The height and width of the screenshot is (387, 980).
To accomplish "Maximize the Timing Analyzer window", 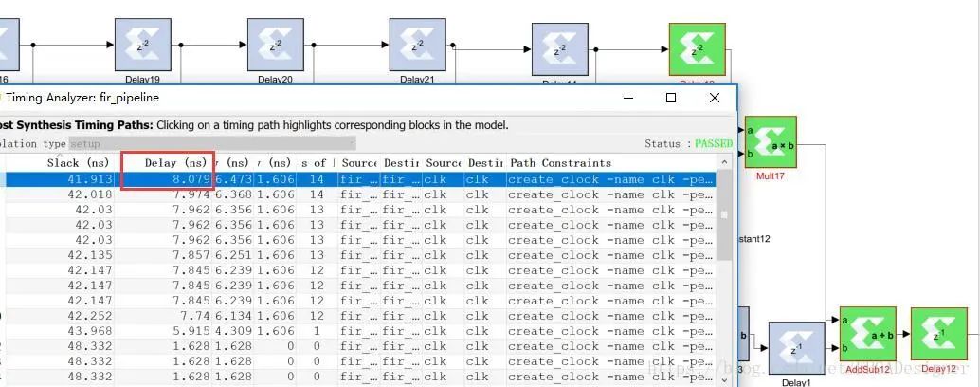I will 671,98.
